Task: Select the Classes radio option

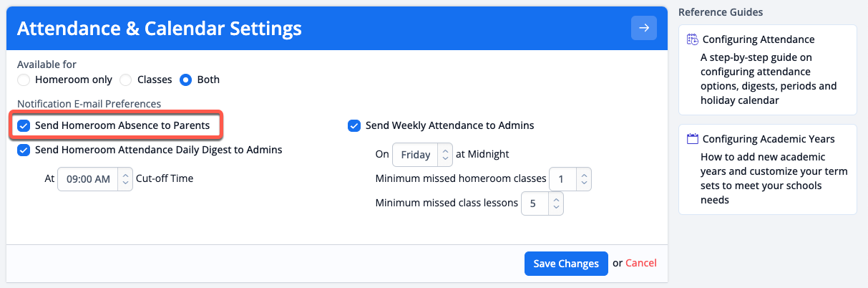Action: coord(126,80)
